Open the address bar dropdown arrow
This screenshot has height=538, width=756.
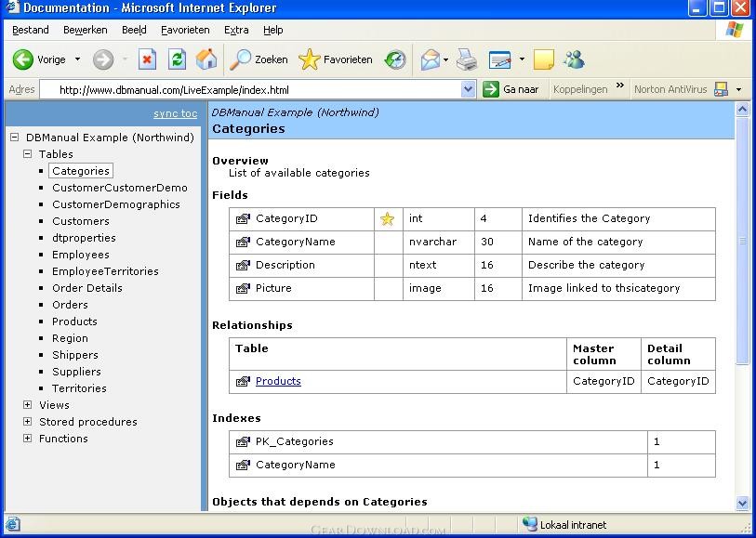coord(468,89)
